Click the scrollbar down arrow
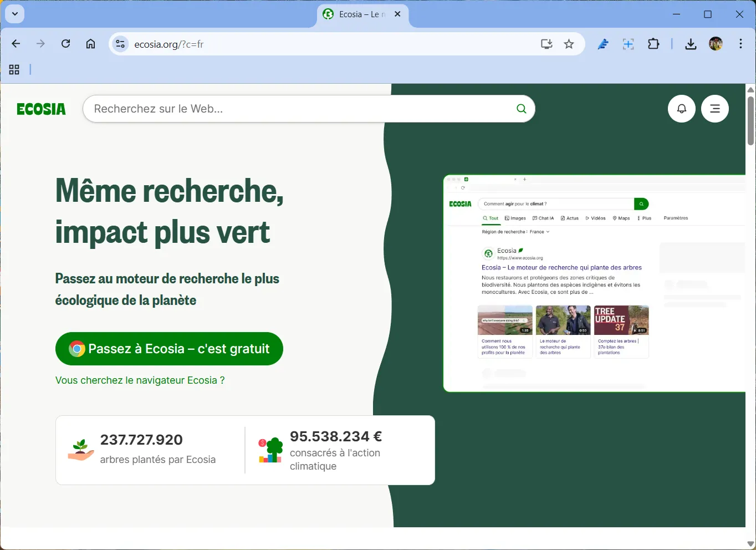 click(750, 544)
